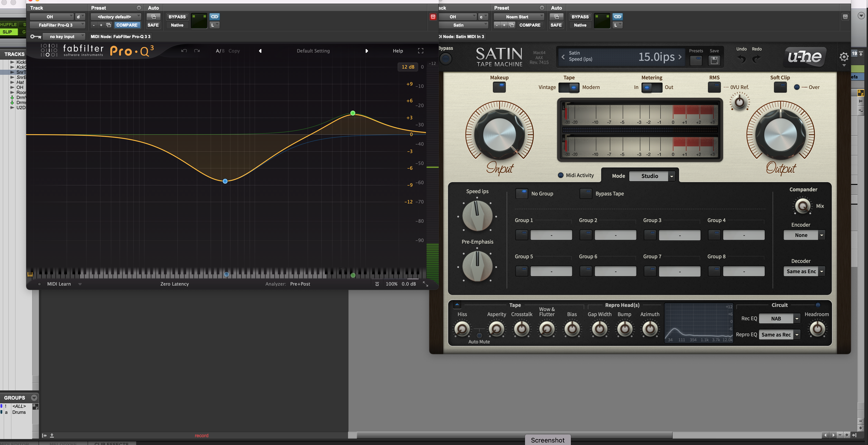This screenshot has width=868, height=445.
Task: Collapse the Satin Tape panel arrow
Action: click(x=457, y=305)
